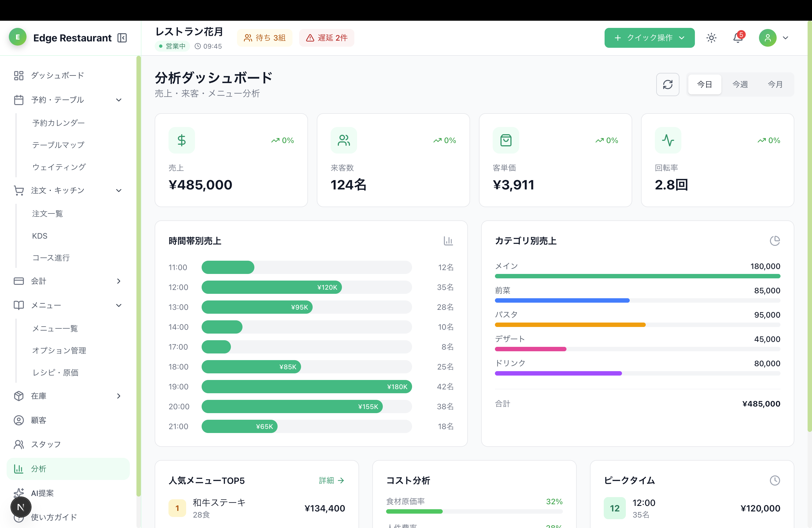The image size is (812, 528).
Task: Open the クイック操作 dropdown
Action: [649, 38]
